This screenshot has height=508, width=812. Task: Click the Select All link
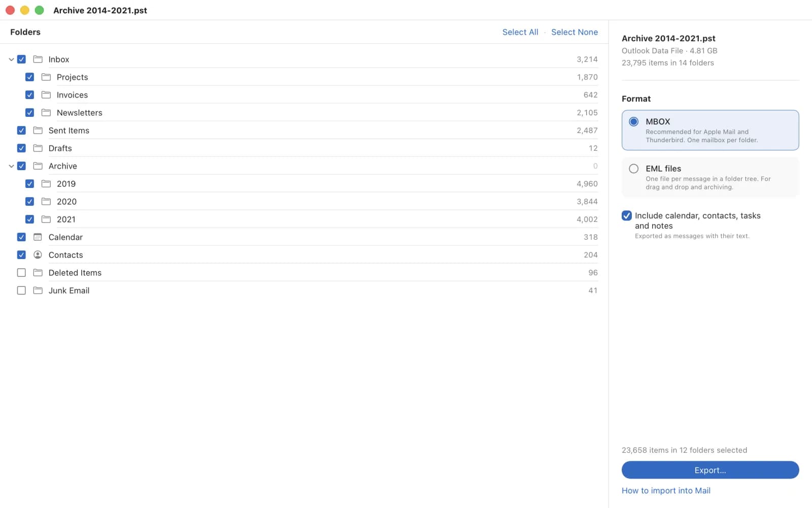coord(520,32)
